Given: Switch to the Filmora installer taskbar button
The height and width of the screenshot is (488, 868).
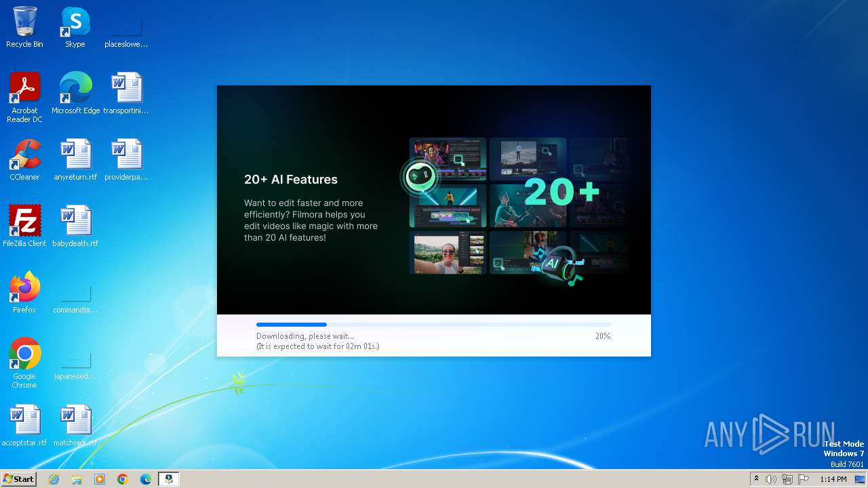Looking at the screenshot, I should click(x=169, y=479).
